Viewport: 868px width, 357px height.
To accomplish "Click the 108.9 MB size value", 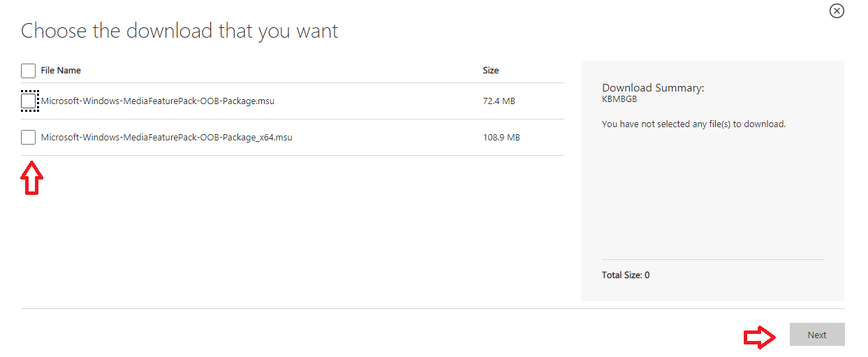I will [501, 138].
